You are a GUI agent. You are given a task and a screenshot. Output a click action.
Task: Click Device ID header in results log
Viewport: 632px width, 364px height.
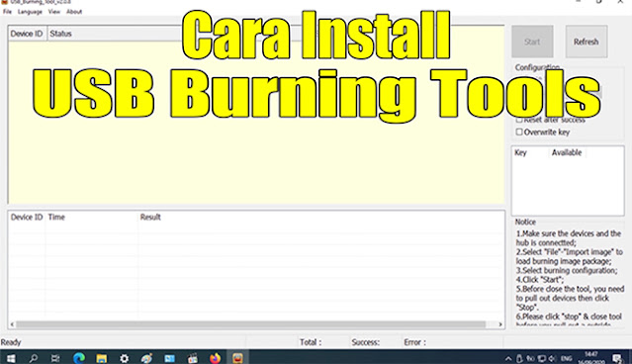(27, 217)
